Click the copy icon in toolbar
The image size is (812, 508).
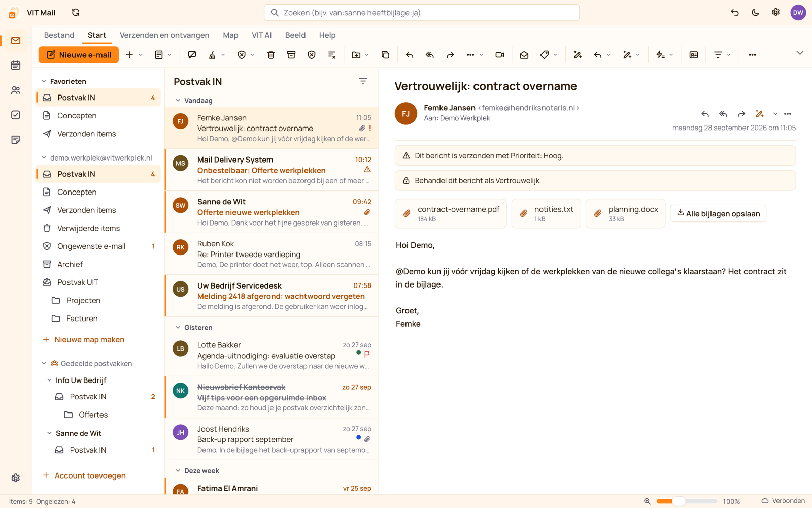coord(386,55)
